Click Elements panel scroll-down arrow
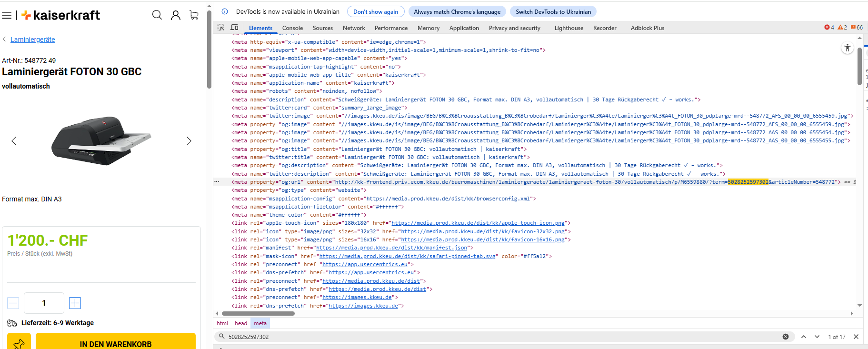This screenshot has height=349, width=868. 859,305
